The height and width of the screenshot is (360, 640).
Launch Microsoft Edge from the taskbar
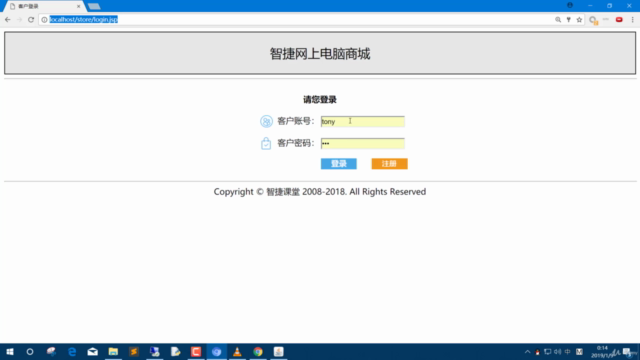pyautogui.click(x=72, y=351)
